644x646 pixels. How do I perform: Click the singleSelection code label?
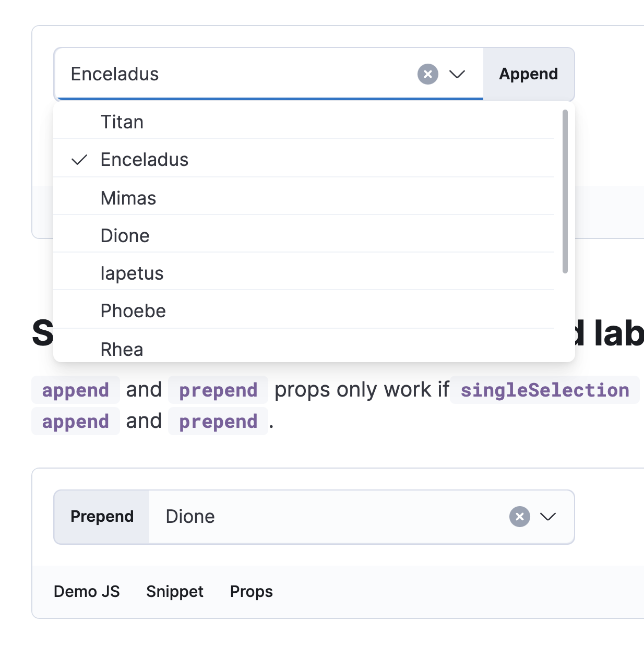pyautogui.click(x=544, y=390)
